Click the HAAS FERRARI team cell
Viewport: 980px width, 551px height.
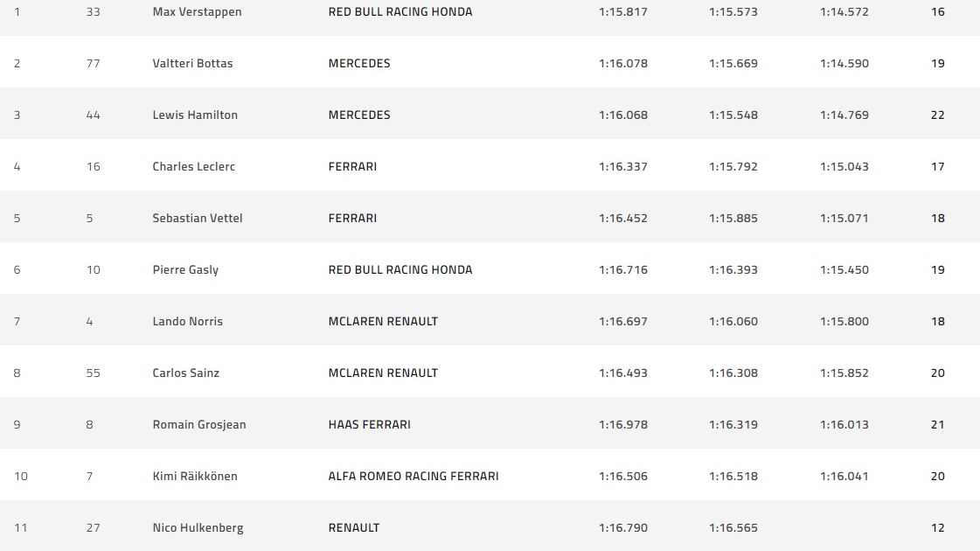coord(369,425)
